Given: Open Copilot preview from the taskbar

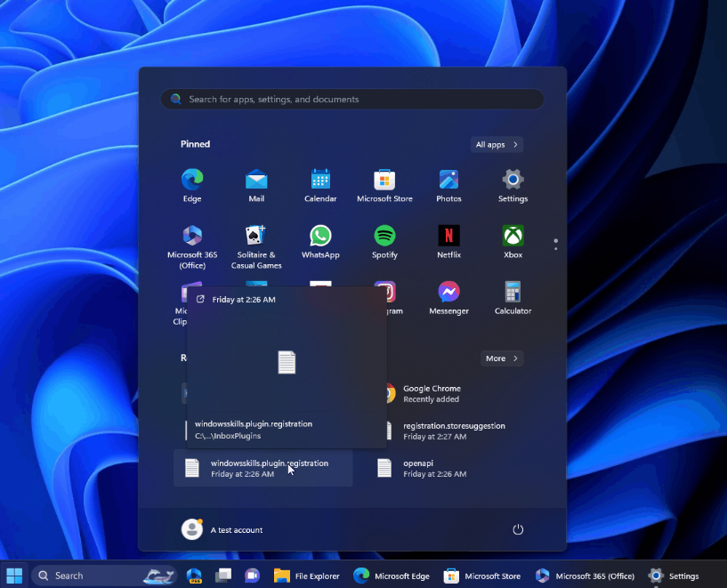Looking at the screenshot, I should tap(194, 576).
